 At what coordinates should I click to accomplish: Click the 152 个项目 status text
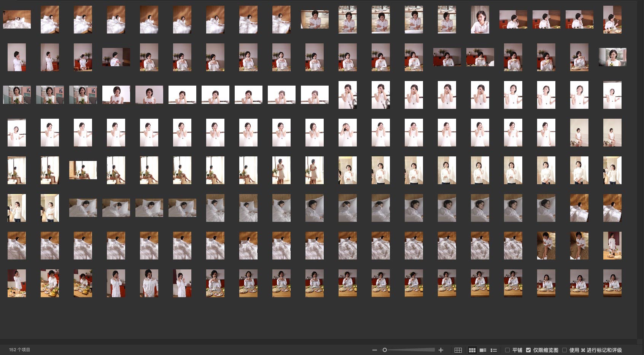19,350
